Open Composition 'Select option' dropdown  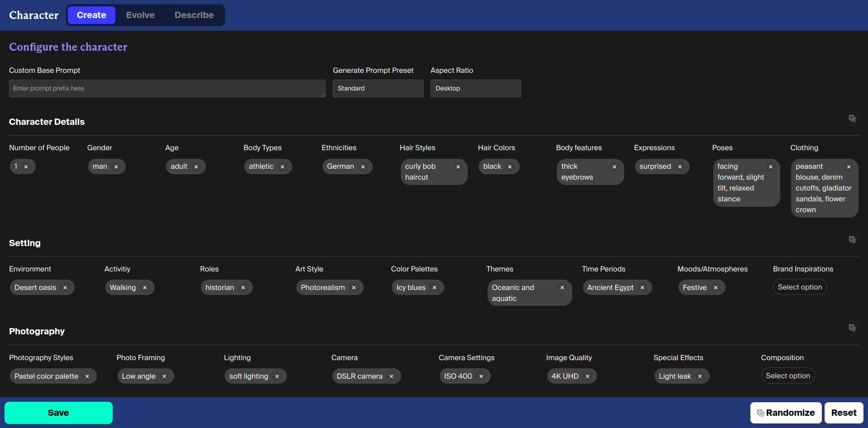[x=787, y=376]
